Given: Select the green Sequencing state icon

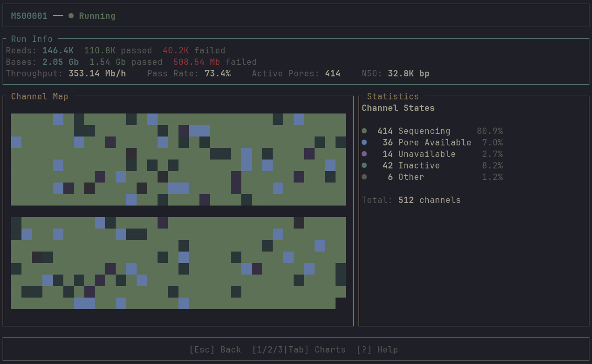Looking at the screenshot, I should click(365, 131).
